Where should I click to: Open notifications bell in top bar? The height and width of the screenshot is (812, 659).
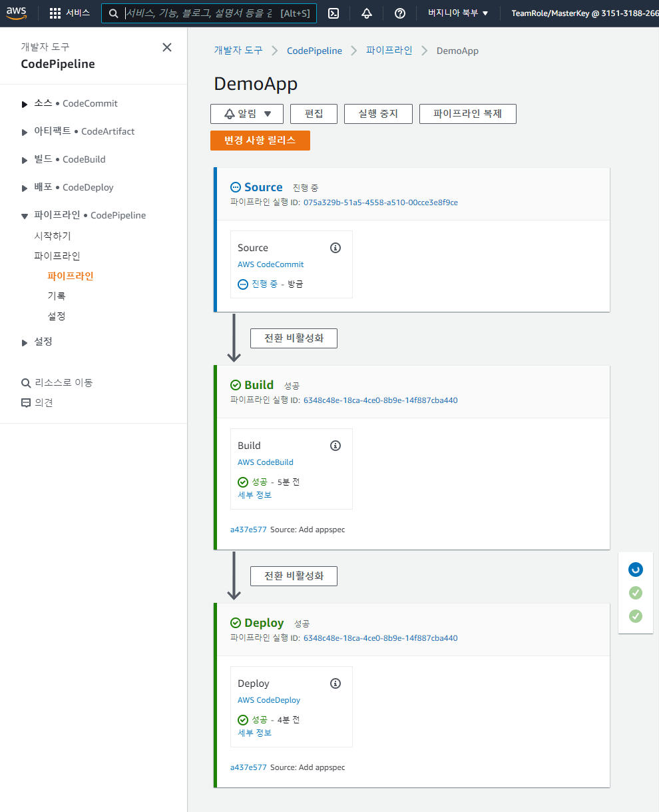[367, 13]
